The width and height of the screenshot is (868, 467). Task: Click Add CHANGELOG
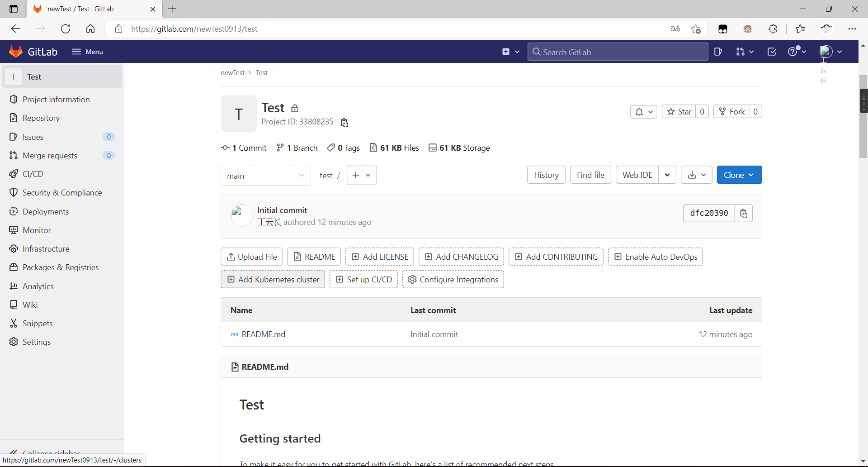point(461,257)
